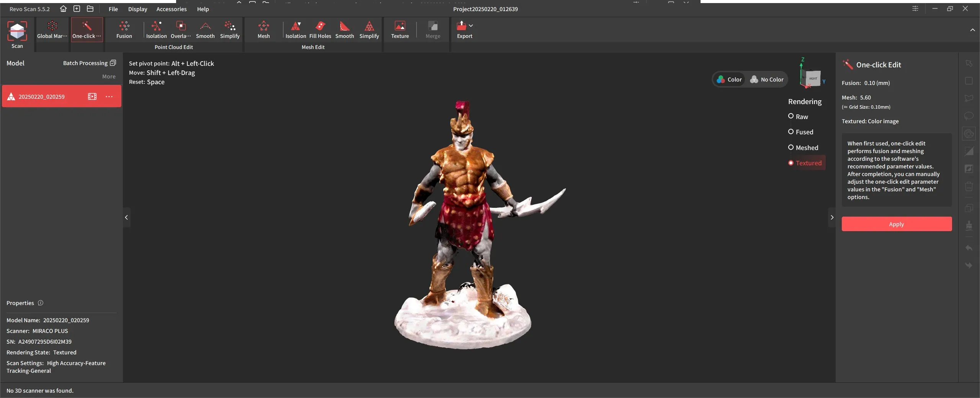Screen dimensions: 980x398
Task: Open options menu for model 20250220_020259
Action: click(109, 96)
